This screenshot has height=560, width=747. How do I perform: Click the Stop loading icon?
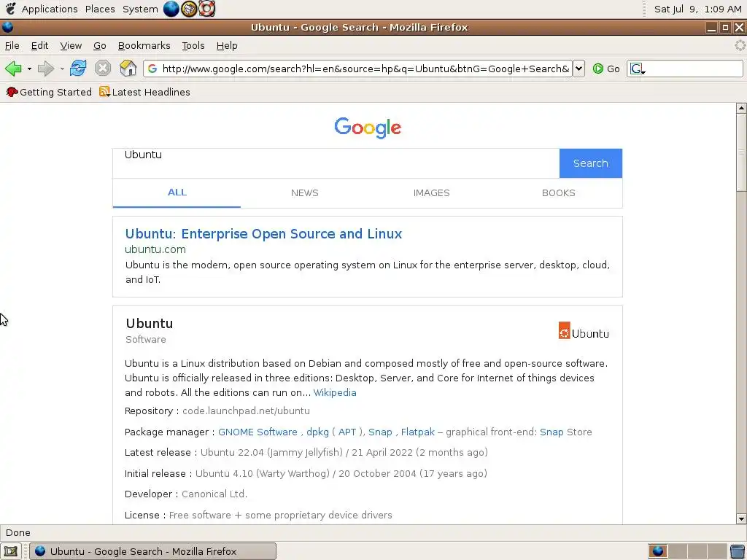pyautogui.click(x=102, y=68)
